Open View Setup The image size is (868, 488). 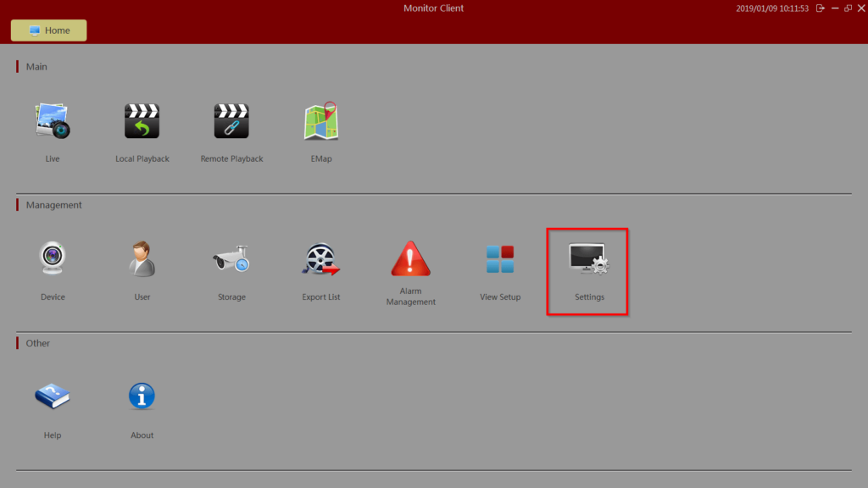pyautogui.click(x=499, y=258)
